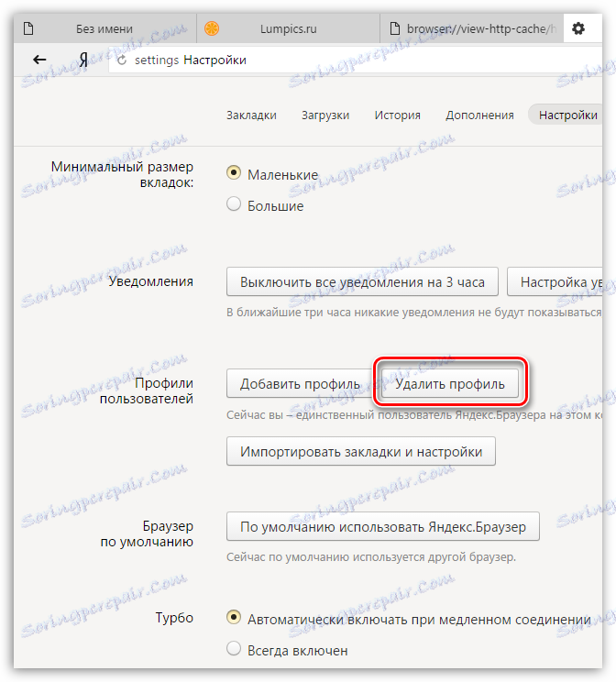Select the 'Большие' tab size option
This screenshot has height=682, width=616.
tap(234, 204)
